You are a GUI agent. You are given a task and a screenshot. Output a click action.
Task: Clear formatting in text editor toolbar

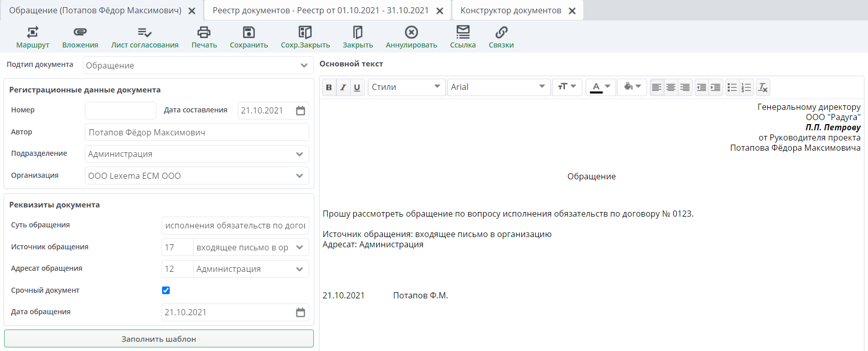click(763, 87)
